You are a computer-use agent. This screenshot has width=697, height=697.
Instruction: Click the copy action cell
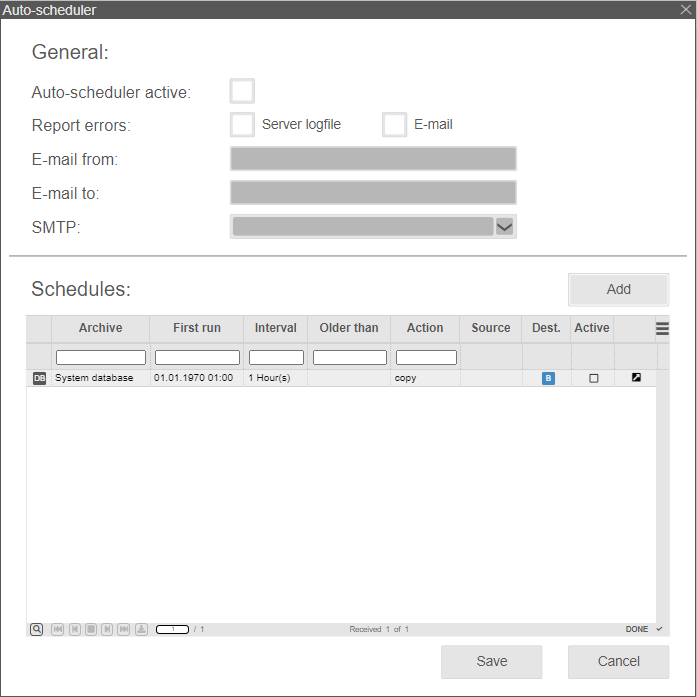pyautogui.click(x=425, y=378)
